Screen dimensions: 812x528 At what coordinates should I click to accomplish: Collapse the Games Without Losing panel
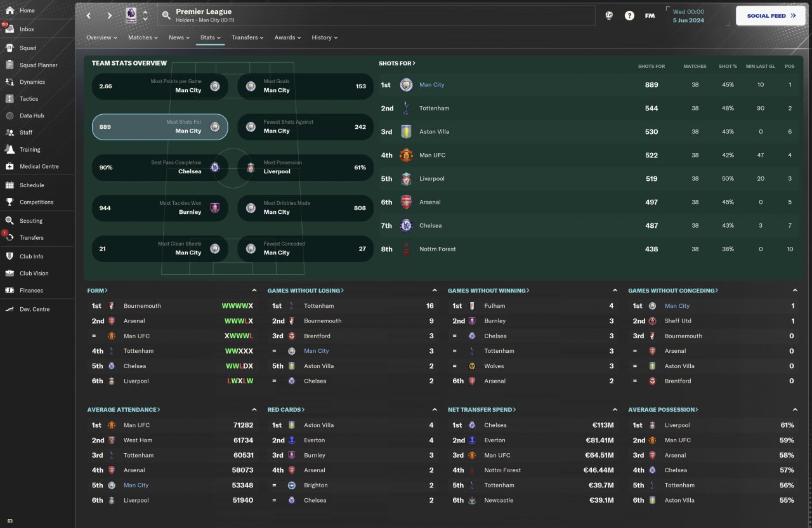click(x=435, y=291)
